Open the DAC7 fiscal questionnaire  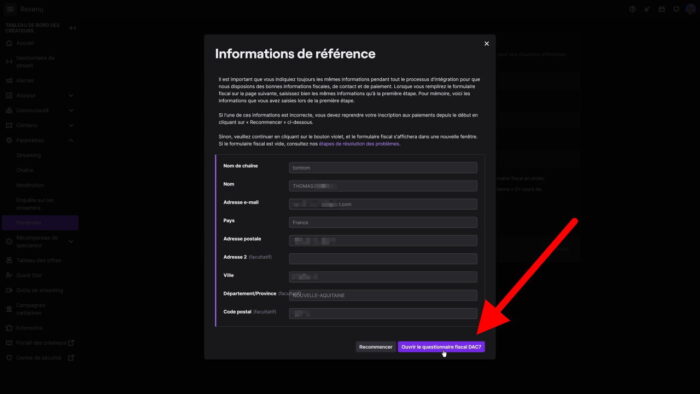pyautogui.click(x=441, y=347)
